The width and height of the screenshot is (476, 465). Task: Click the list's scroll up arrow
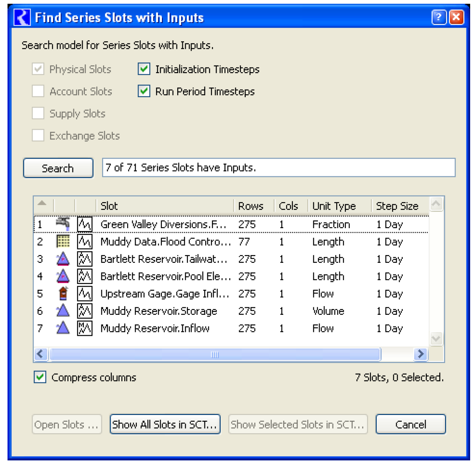click(x=436, y=204)
